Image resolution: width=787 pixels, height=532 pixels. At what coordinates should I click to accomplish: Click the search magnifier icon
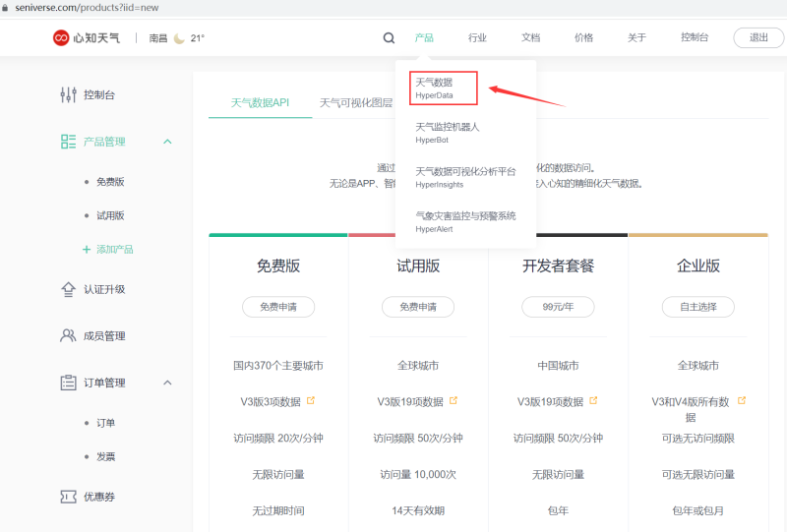389,38
